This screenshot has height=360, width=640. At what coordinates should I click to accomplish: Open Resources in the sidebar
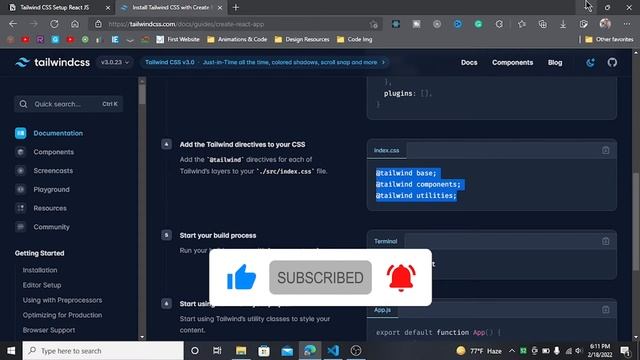(x=50, y=208)
